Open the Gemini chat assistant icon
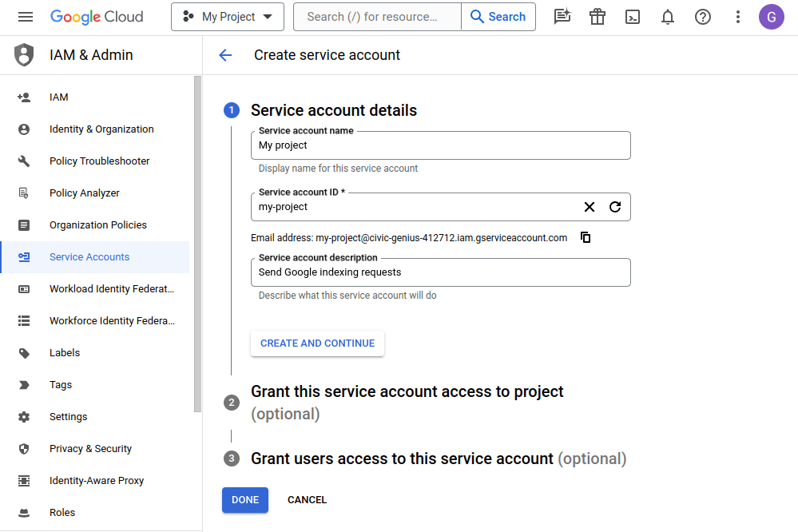This screenshot has width=798, height=532. coord(562,17)
